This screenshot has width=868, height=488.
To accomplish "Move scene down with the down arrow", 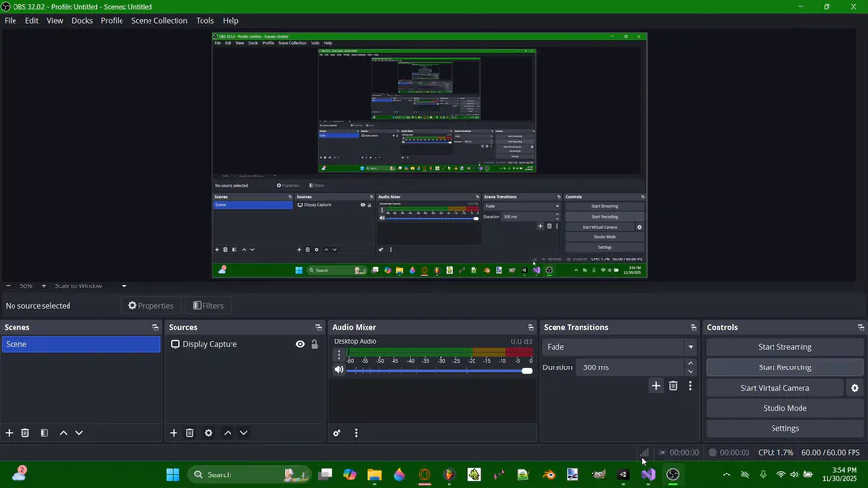I will click(79, 433).
